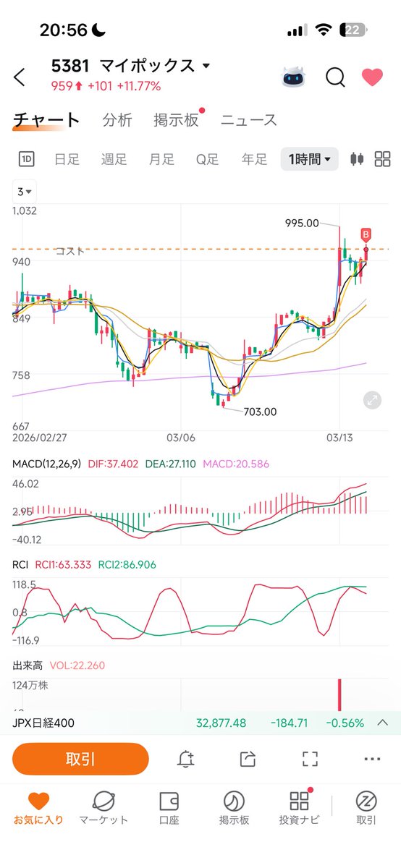This screenshot has height=868, width=401.
Task: Toggle the favorite heart for マイポックス
Action: pyautogui.click(x=372, y=77)
